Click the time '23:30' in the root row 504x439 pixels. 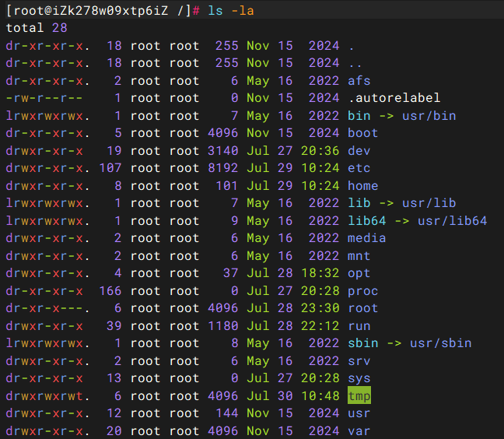(320, 308)
